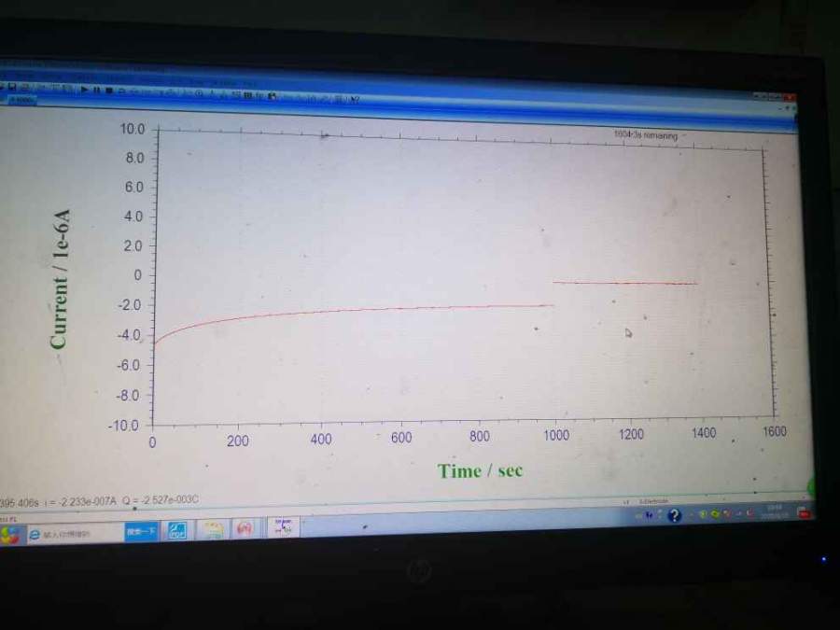This screenshot has height=630, width=840.
Task: Click the blue search button on taskbar
Action: 142,531
